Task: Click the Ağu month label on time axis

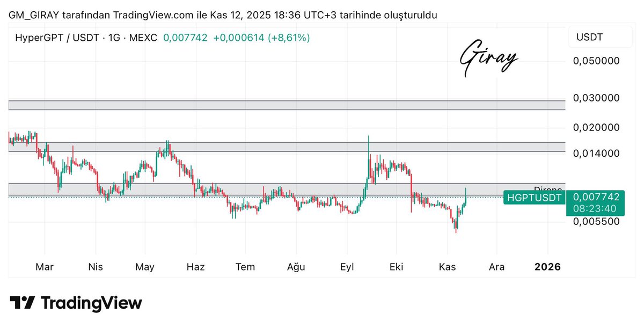Action: click(x=296, y=267)
